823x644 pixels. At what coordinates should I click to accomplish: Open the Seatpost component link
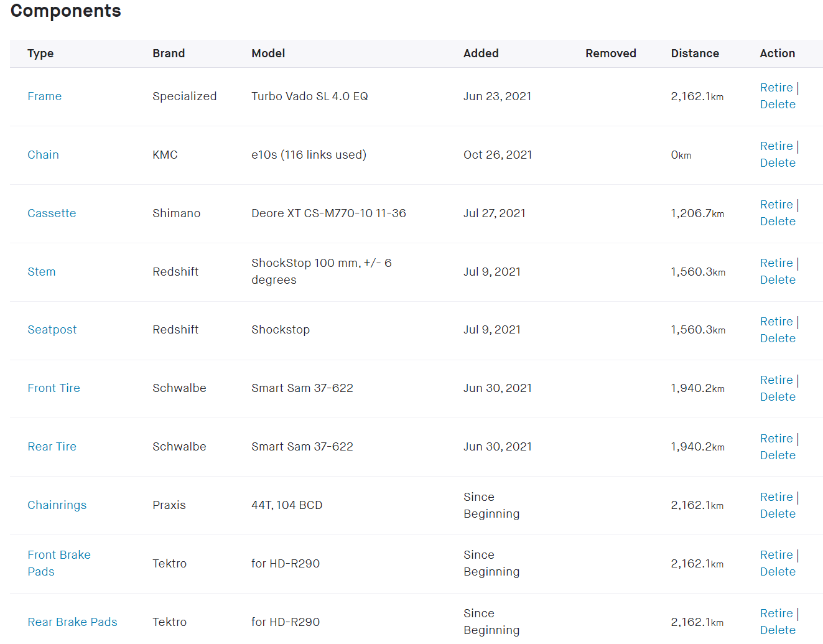coord(52,330)
